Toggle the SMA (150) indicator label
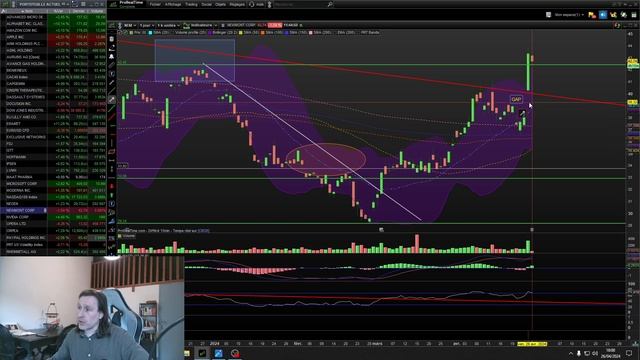 (298, 32)
